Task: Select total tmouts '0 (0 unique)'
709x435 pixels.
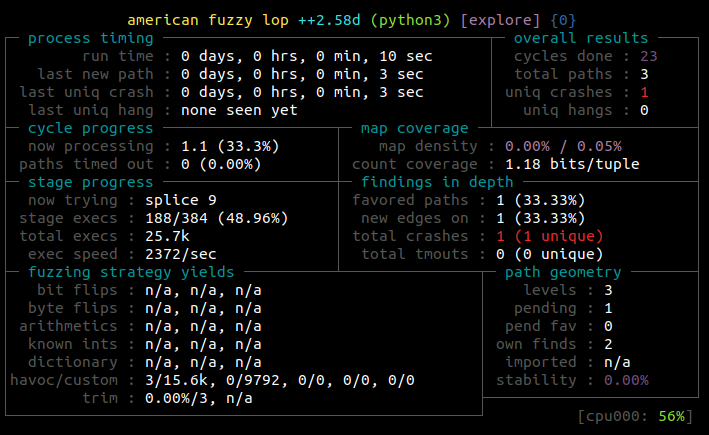Action: [549, 254]
